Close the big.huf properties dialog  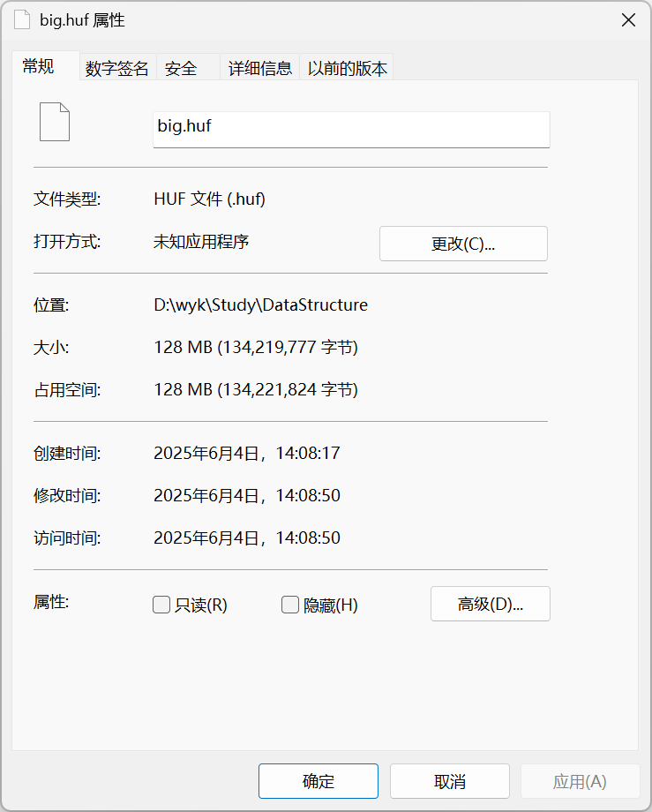point(628,20)
